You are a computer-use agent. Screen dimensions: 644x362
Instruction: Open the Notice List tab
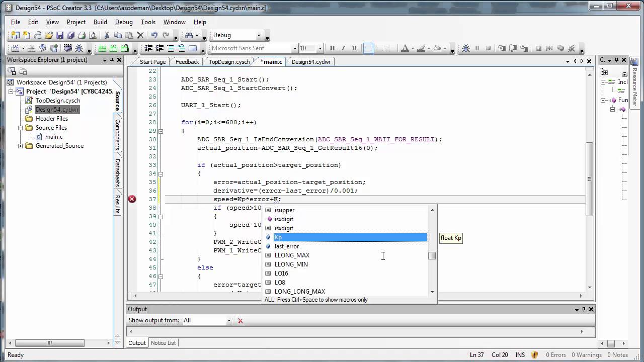(164, 343)
